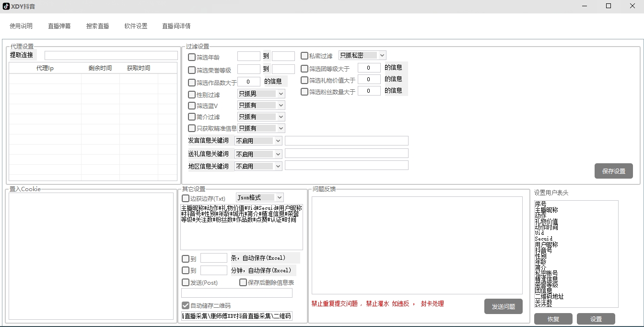
Task: Open the 使用说明 menu
Action: 21,26
